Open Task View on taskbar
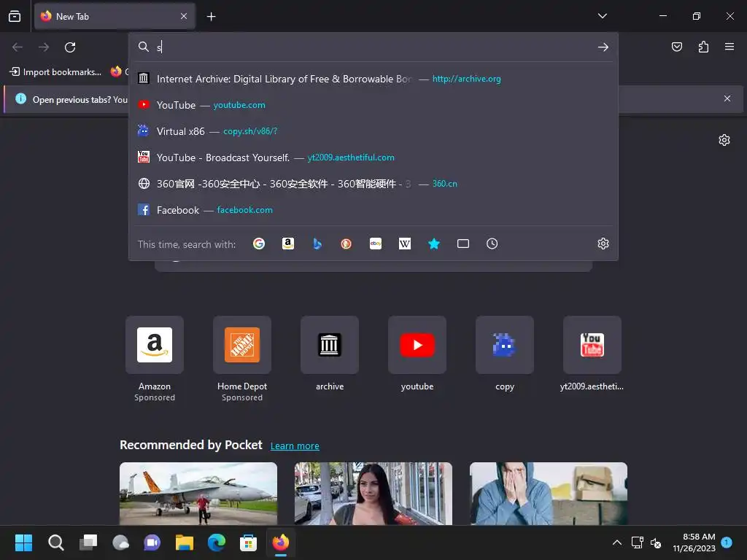Image resolution: width=747 pixels, height=560 pixels. pos(88,542)
